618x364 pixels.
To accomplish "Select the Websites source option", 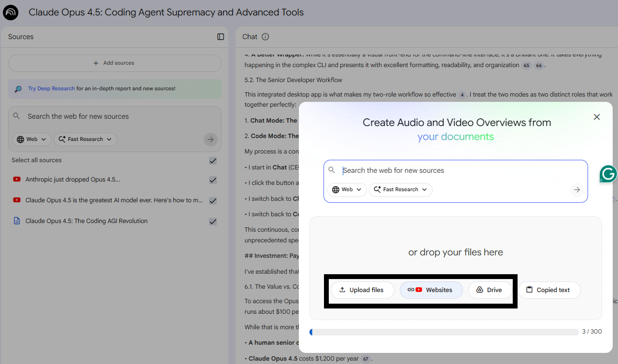I will pyautogui.click(x=431, y=290).
